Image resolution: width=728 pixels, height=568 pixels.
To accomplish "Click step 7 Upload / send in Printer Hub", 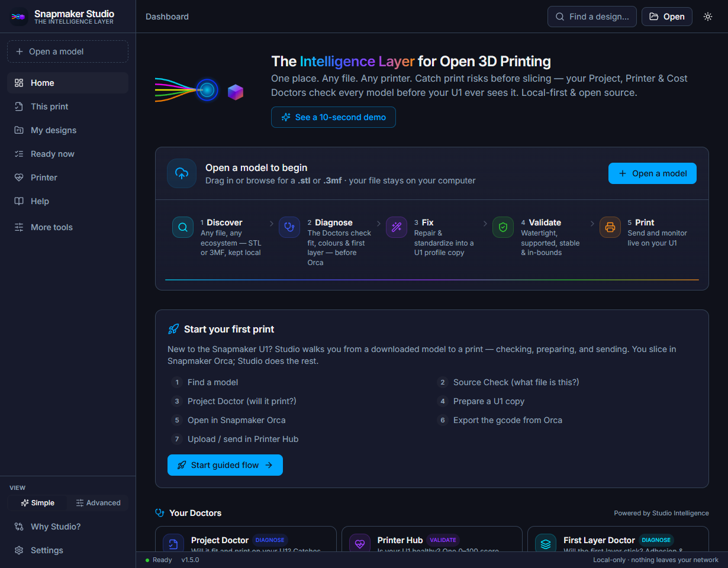I will point(243,439).
